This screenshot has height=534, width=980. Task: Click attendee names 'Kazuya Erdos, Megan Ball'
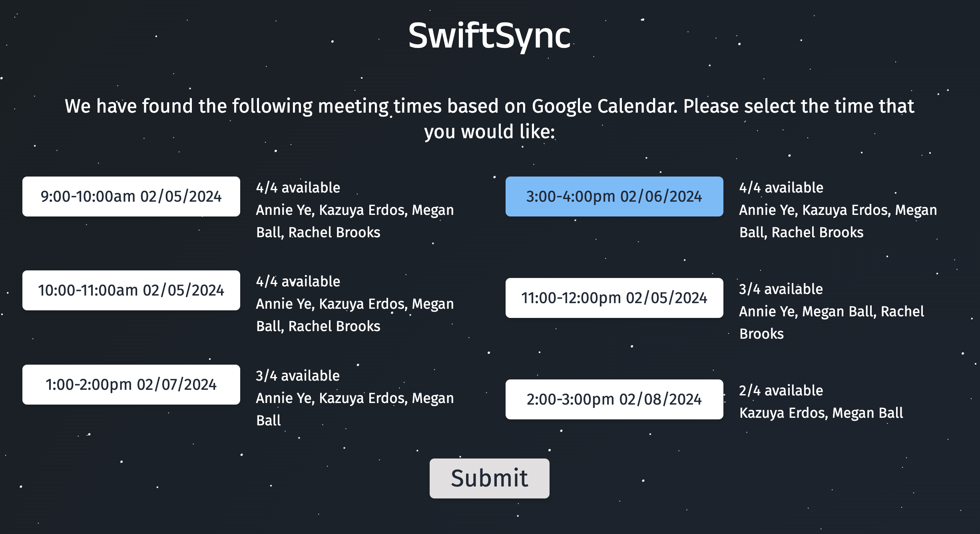(x=821, y=413)
